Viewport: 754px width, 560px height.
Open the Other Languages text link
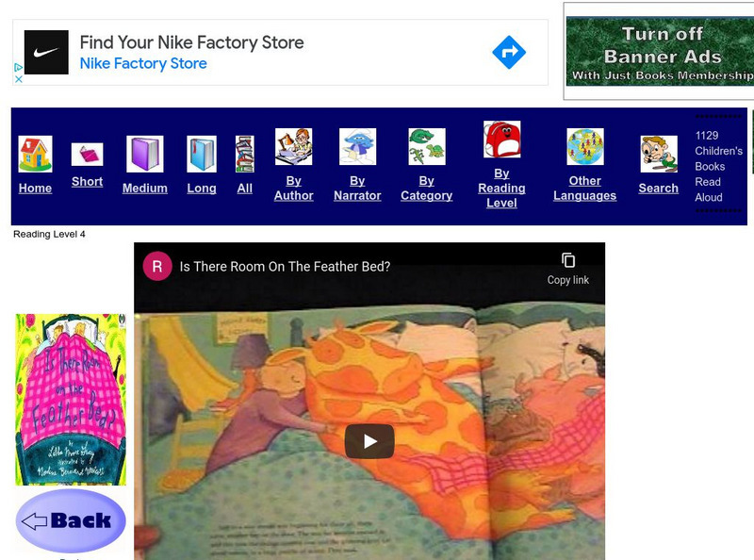584,188
